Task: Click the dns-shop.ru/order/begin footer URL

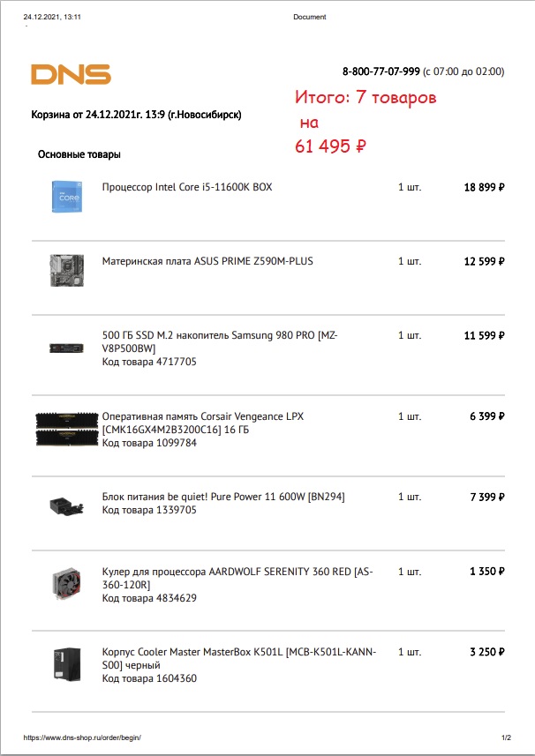Action: click(x=82, y=737)
